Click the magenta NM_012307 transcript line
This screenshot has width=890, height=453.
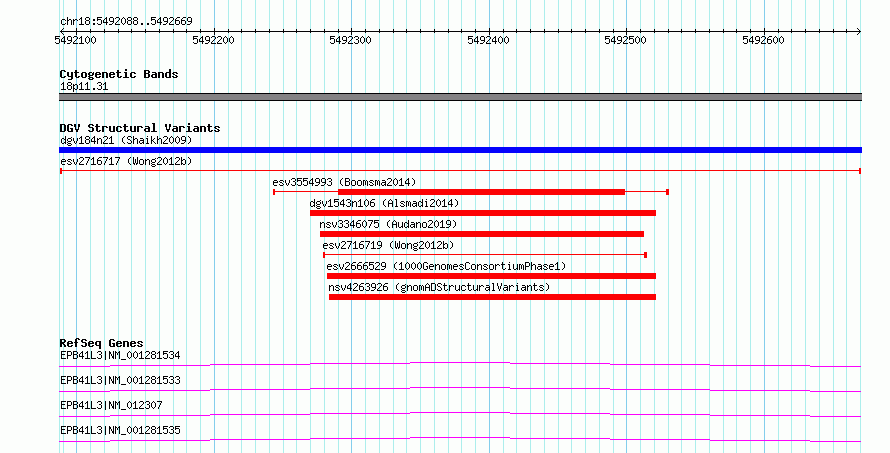(460, 414)
